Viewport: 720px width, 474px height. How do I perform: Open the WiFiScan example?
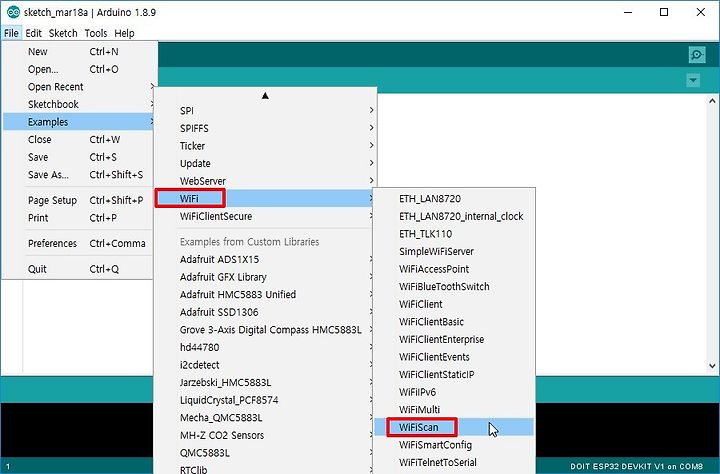454,427
